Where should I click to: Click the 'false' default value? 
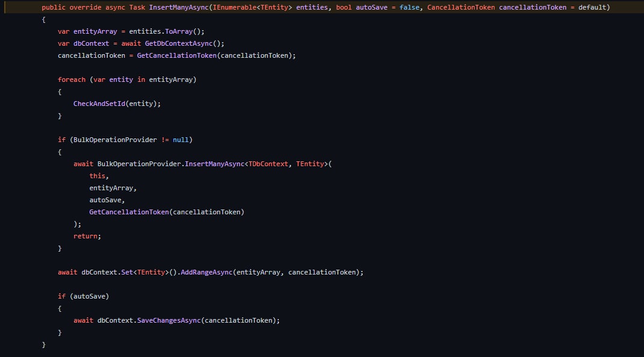coord(410,7)
